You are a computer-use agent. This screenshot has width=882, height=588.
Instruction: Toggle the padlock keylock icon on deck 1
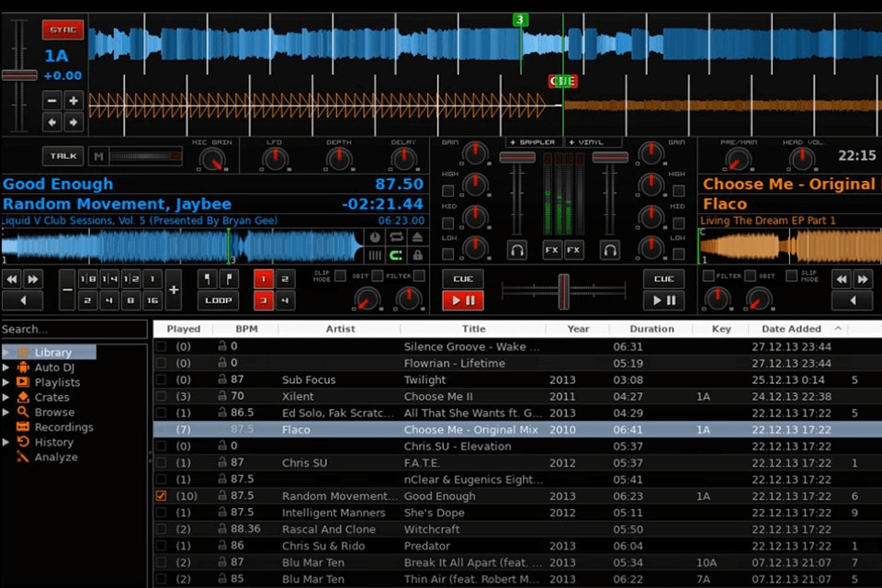pyautogui.click(x=417, y=255)
